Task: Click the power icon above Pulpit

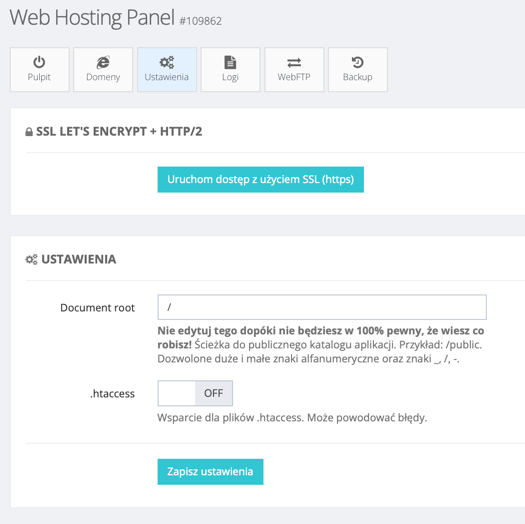Action: coord(39,62)
